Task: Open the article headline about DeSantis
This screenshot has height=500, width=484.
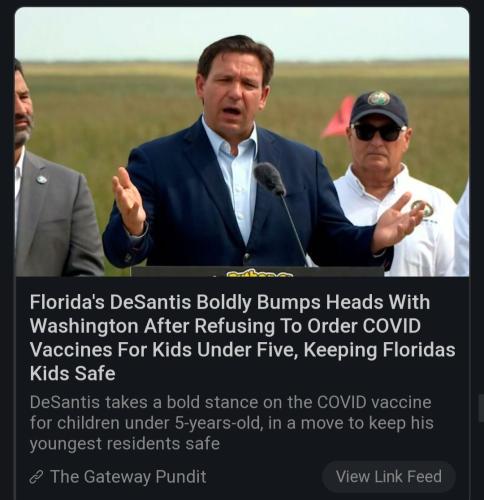Action: pos(242,337)
